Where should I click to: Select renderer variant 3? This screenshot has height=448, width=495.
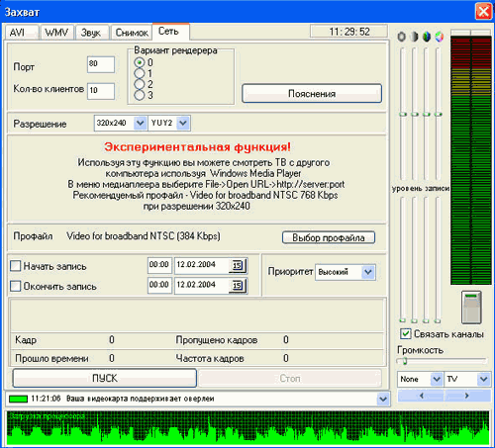tap(140, 95)
